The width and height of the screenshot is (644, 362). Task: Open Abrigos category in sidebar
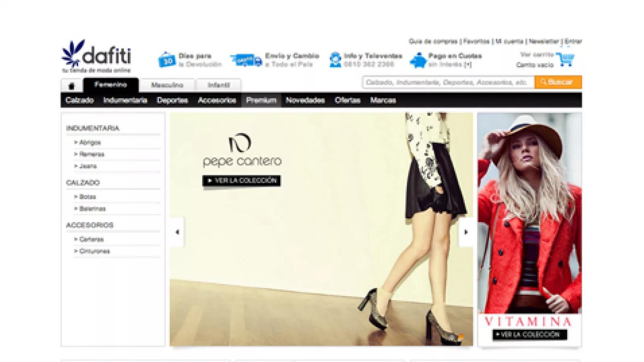click(90, 142)
